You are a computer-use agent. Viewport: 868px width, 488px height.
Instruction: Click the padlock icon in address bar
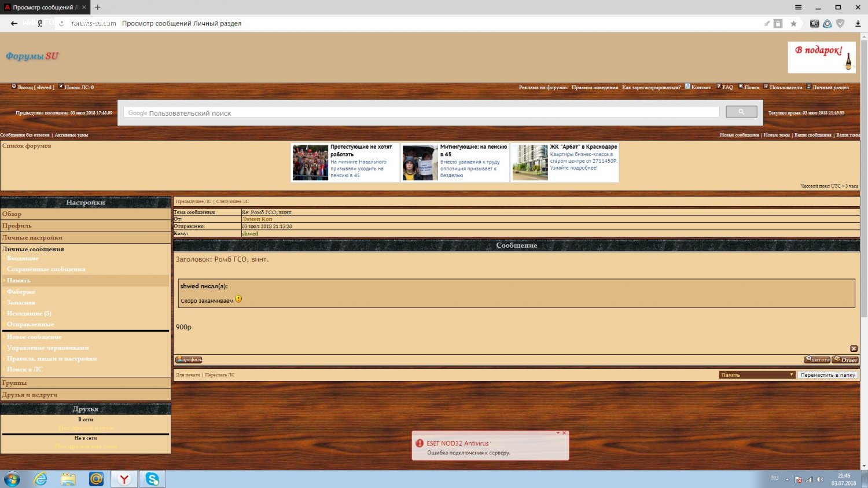778,24
